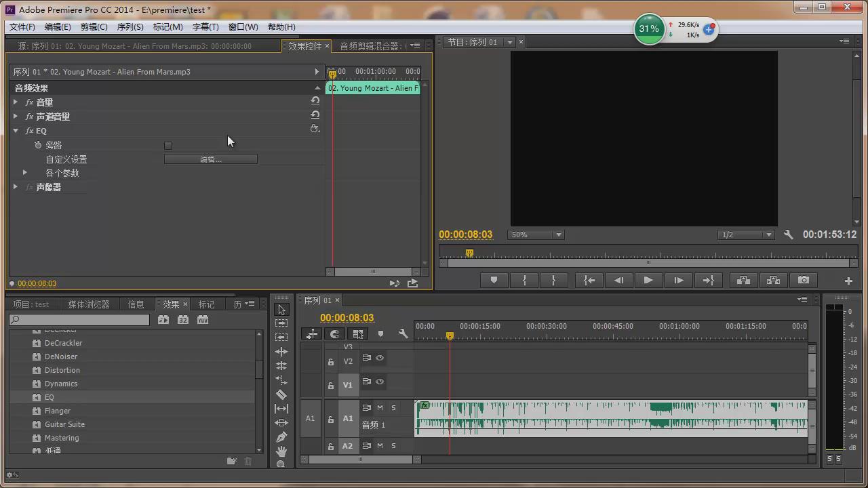Select the Pen tool
Screen dimensions: 868x488
(x=281, y=437)
